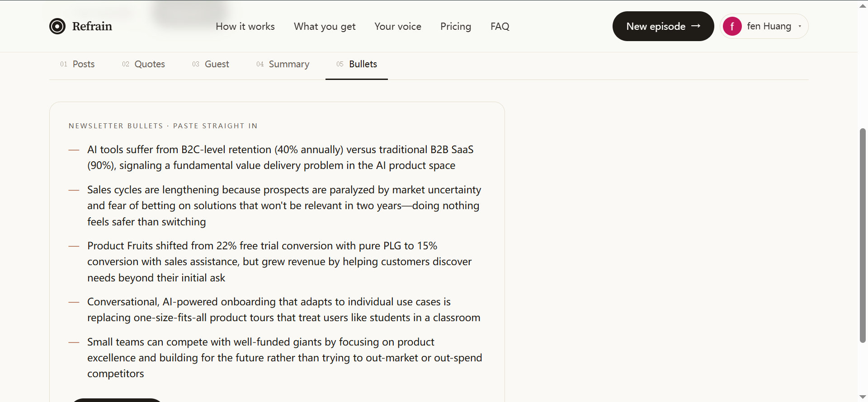Screen dimensions: 868x402
Task: Click the scrollbar down arrow
Action: tap(863, 397)
